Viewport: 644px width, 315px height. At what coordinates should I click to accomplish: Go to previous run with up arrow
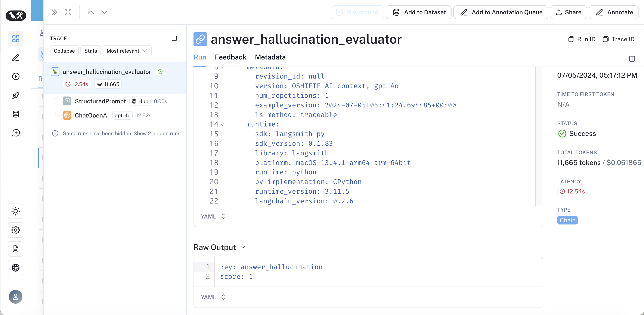coord(91,12)
